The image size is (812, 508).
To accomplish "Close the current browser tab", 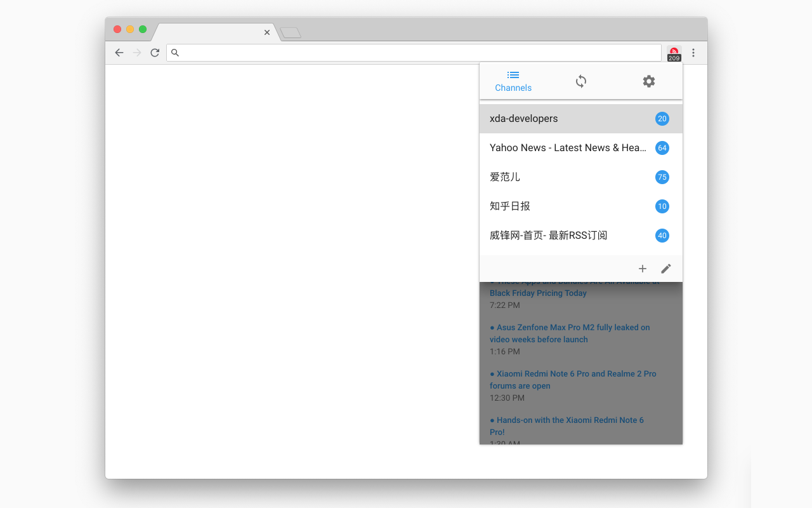I will (267, 32).
